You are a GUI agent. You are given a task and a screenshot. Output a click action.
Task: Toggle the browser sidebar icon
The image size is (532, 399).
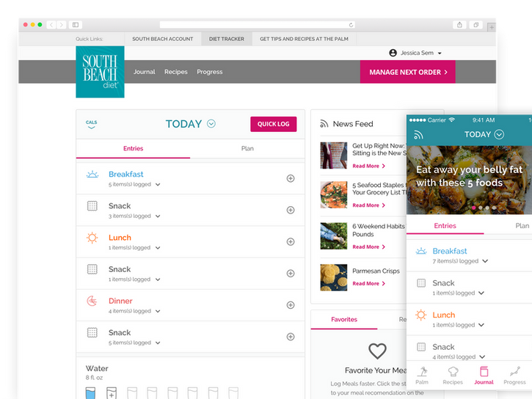click(x=76, y=25)
